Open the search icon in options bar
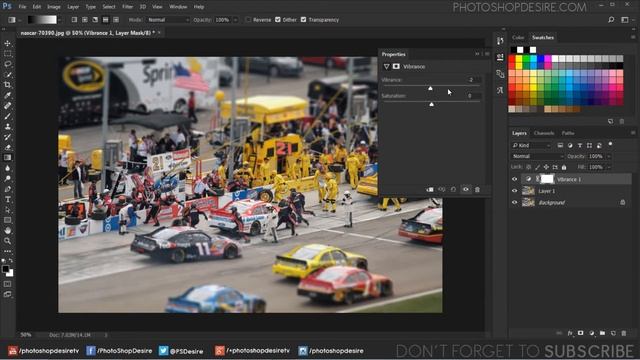The image size is (640, 360). coord(611,20)
